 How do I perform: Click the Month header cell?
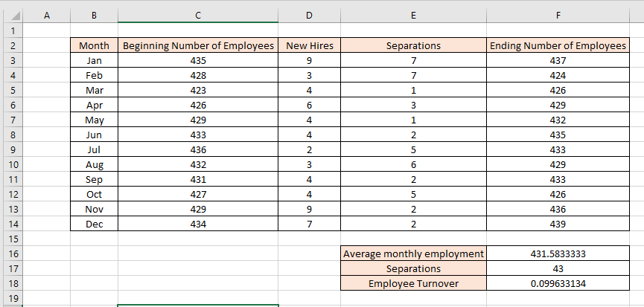pos(94,45)
